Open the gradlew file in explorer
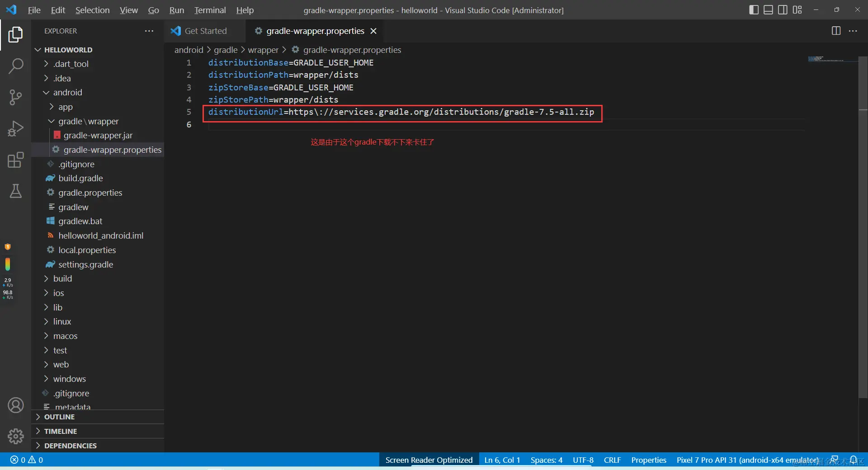This screenshot has width=868, height=470. [73, 207]
